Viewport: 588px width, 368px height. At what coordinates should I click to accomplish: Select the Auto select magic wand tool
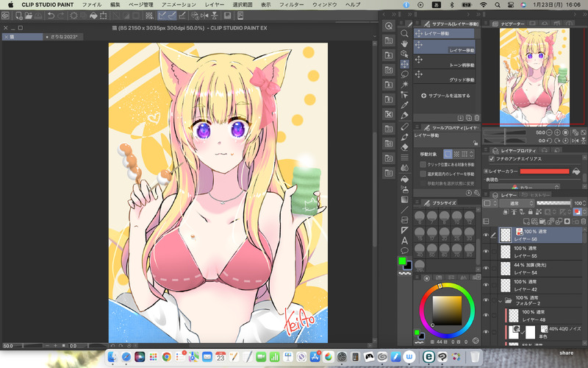[x=404, y=85]
